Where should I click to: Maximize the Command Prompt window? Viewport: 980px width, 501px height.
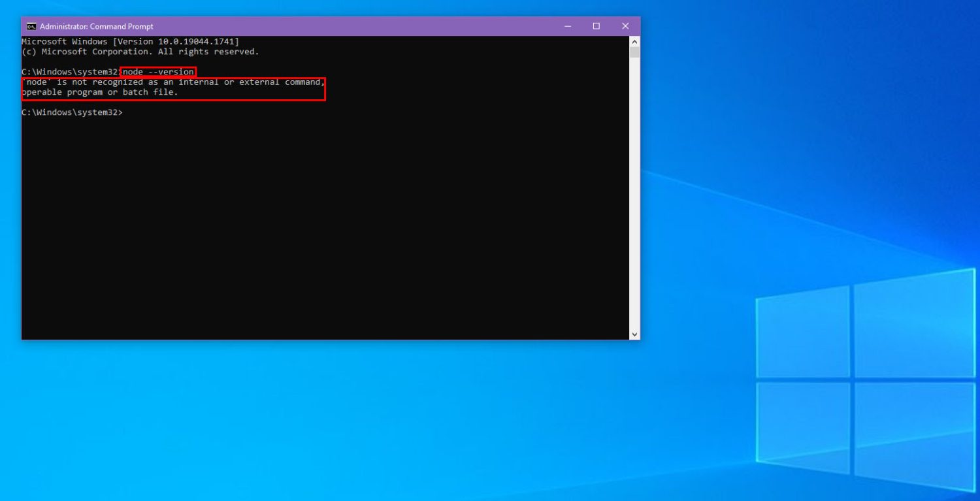pyautogui.click(x=595, y=26)
